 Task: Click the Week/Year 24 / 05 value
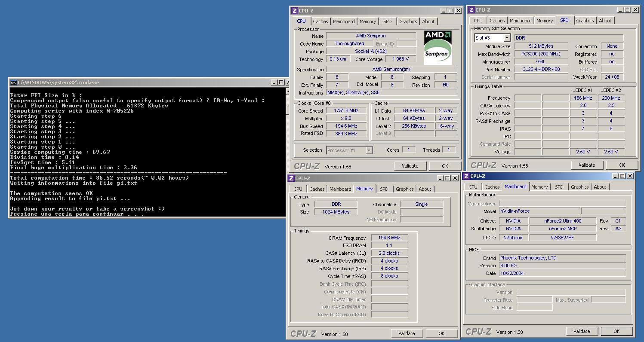tap(612, 77)
